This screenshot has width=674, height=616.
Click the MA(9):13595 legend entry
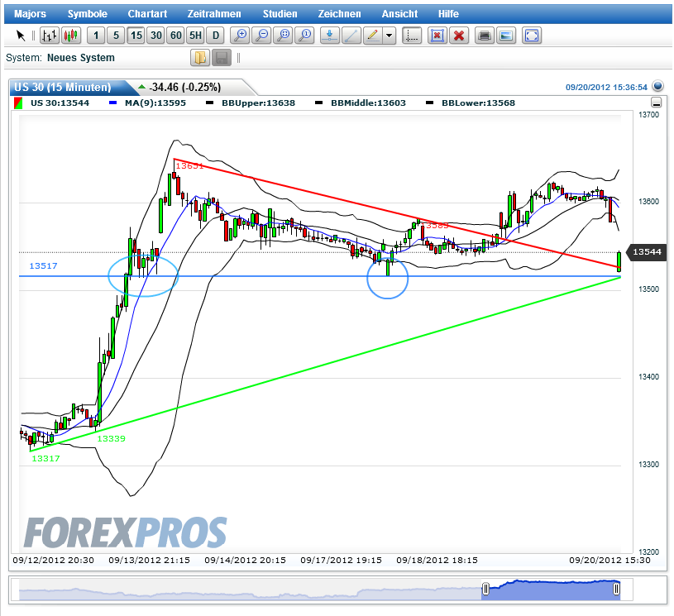(x=148, y=103)
